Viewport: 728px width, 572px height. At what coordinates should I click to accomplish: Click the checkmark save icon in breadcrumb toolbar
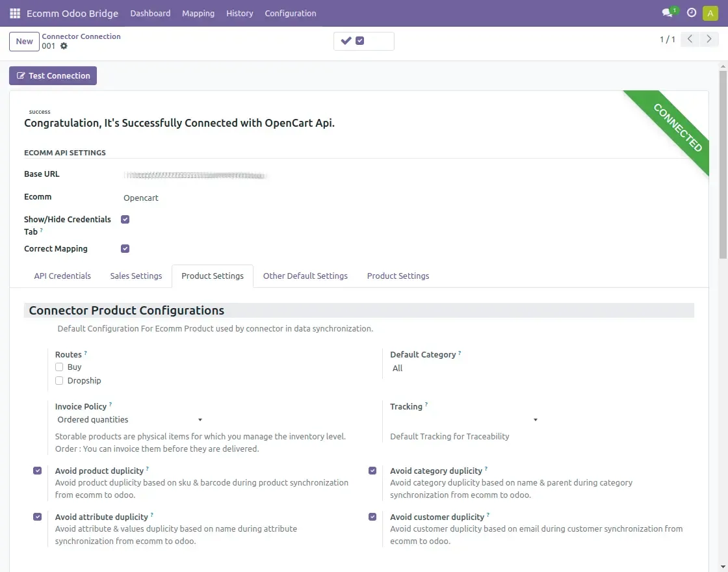pos(346,40)
